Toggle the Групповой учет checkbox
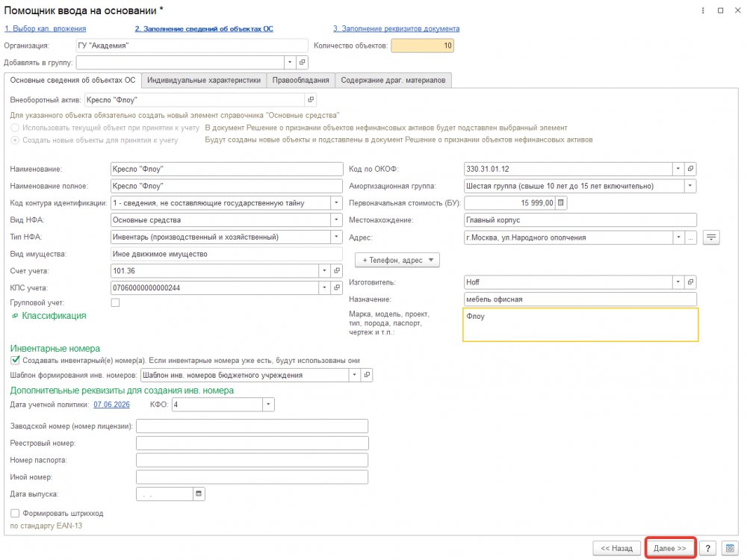 (x=115, y=303)
